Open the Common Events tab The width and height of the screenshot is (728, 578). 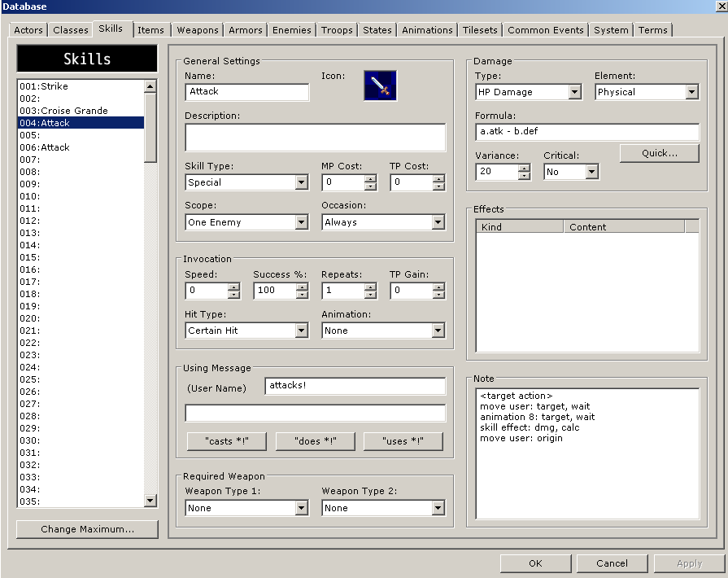tap(545, 30)
